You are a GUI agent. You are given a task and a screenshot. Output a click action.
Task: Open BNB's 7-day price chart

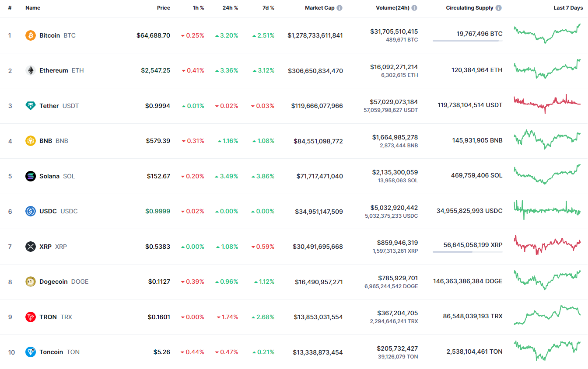(547, 139)
